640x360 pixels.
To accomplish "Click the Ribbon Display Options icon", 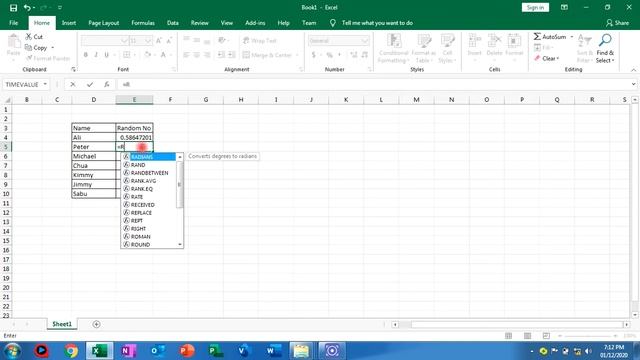I will (x=564, y=7).
